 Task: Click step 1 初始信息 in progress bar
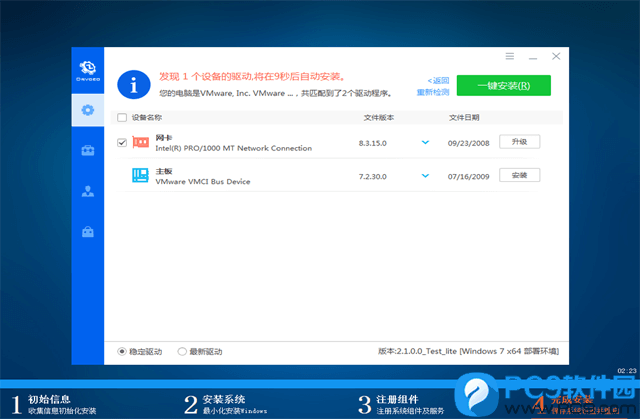53,404
